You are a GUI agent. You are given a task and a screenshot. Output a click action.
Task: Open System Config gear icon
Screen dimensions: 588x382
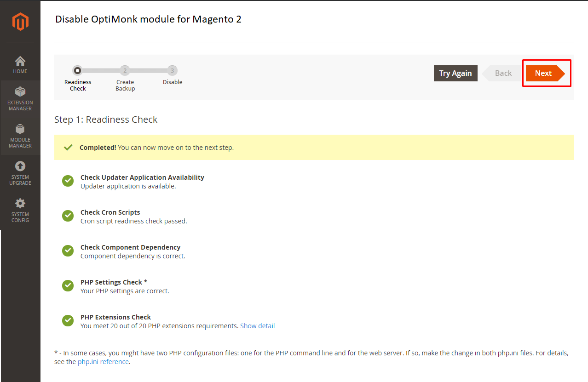tap(20, 203)
